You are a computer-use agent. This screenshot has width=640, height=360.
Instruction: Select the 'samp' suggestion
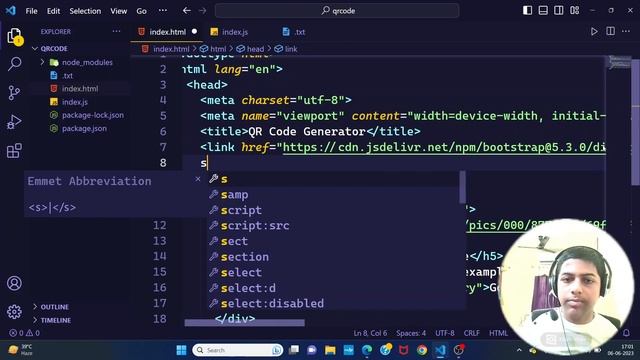pyautogui.click(x=333, y=195)
